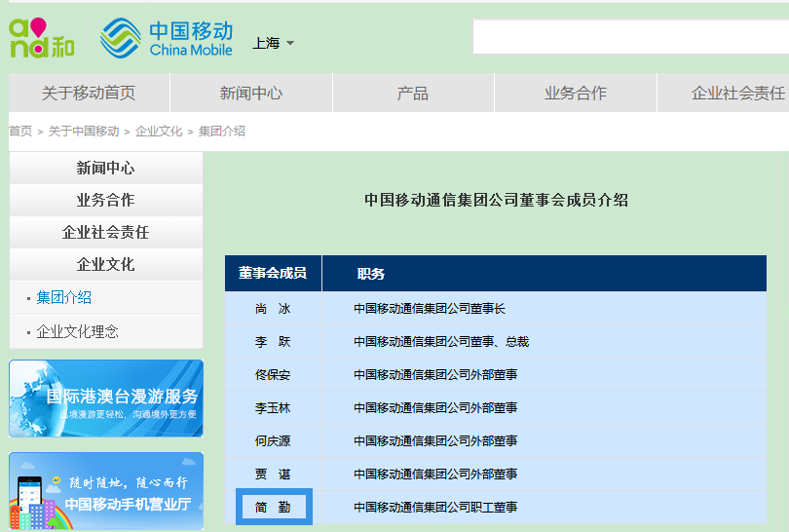The image size is (789, 532).
Task: Select board member name 佟保安
Action: [273, 375]
